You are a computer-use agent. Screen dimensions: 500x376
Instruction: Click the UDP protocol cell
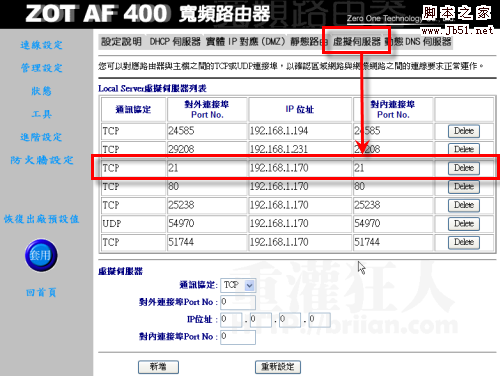coord(133,224)
